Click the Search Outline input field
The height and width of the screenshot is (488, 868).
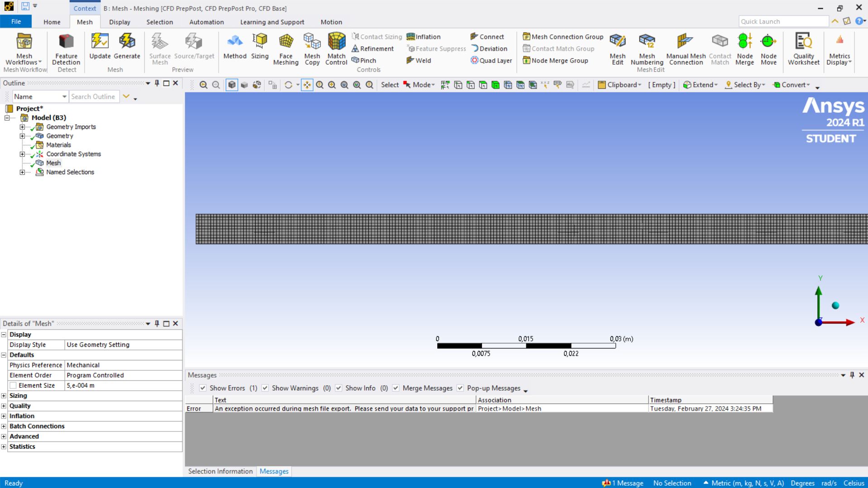pyautogui.click(x=94, y=96)
